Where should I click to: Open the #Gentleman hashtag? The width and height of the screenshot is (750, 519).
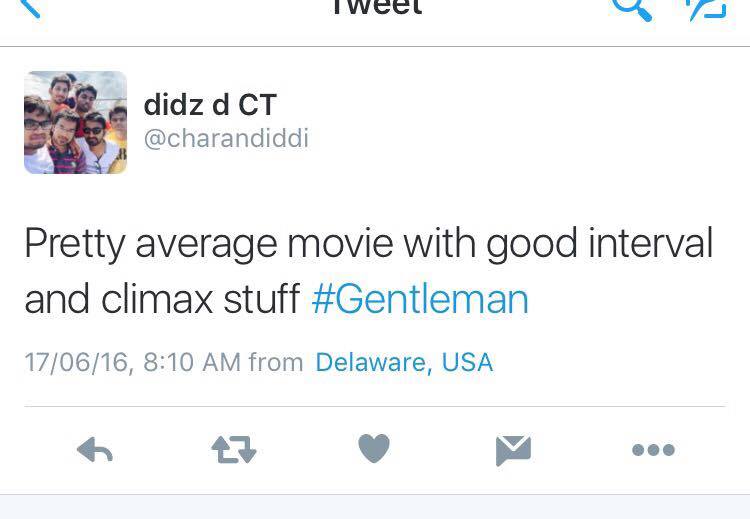click(419, 299)
